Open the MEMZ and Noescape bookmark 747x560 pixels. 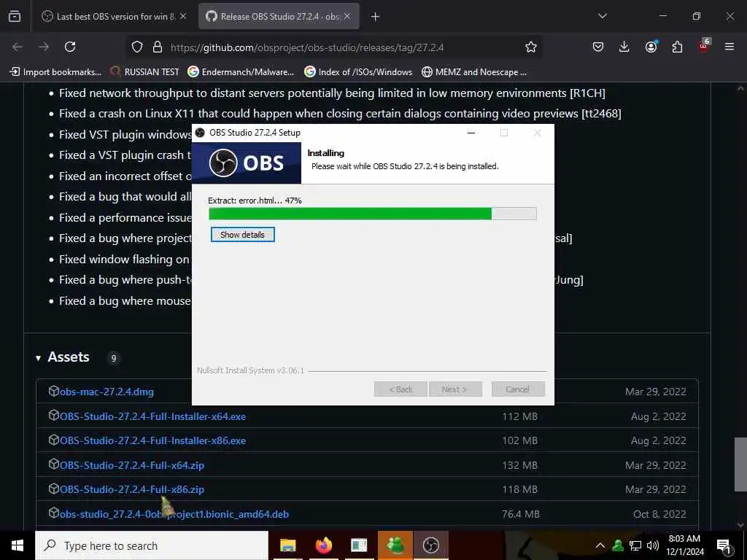tap(474, 72)
